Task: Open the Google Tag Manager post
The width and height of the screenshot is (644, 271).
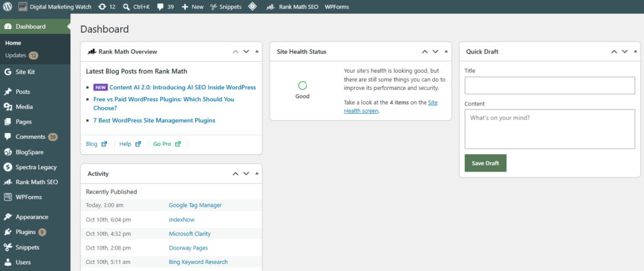Action: pos(195,206)
